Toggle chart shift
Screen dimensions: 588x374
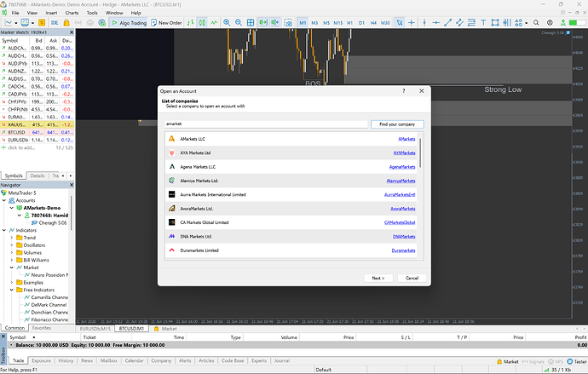(275, 23)
